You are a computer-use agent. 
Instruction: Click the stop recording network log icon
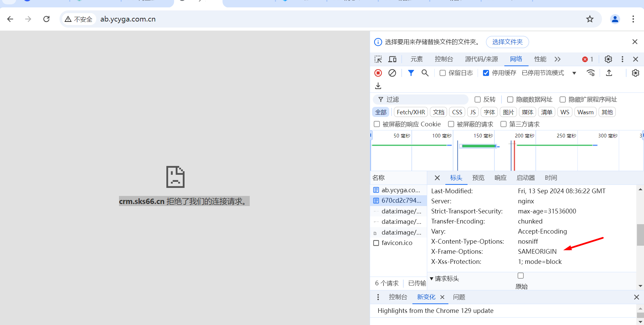tap(378, 73)
